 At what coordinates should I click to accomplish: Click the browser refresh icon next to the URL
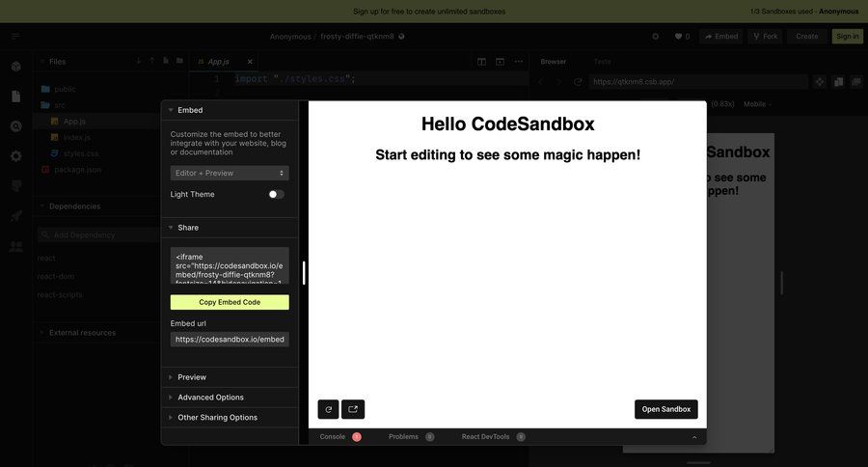[x=578, y=82]
